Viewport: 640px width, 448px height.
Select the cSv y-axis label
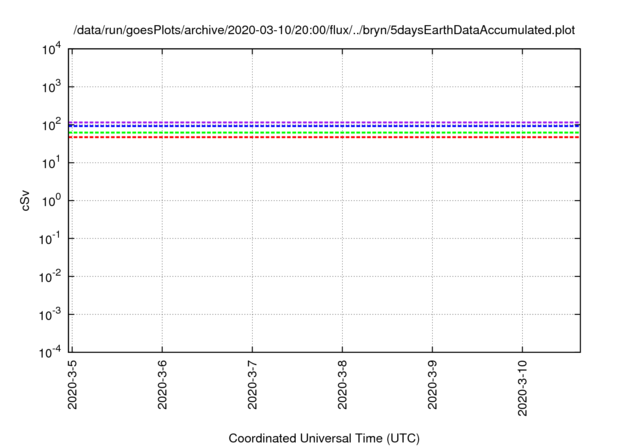(x=25, y=200)
